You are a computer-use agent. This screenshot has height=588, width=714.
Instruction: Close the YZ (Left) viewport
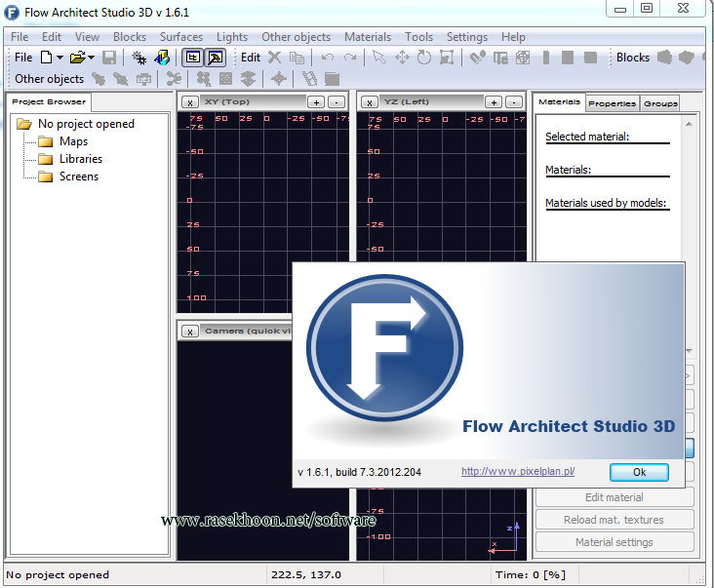click(370, 102)
